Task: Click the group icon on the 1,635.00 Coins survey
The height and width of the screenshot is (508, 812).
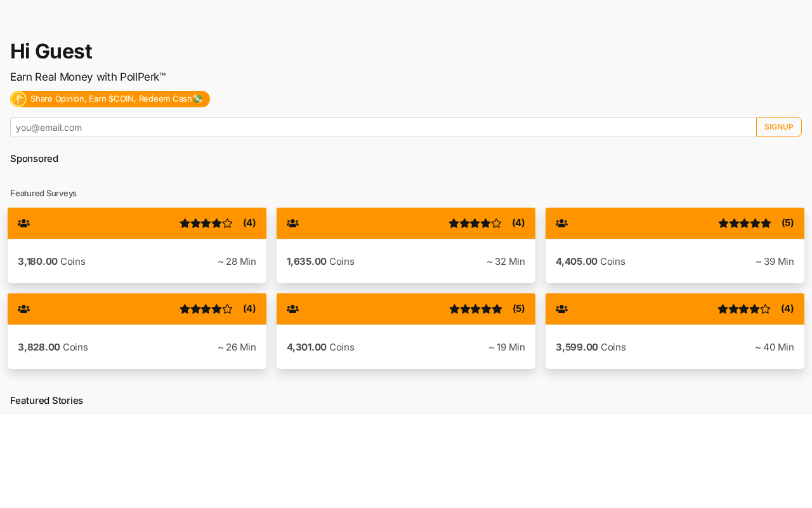Action: tap(293, 224)
